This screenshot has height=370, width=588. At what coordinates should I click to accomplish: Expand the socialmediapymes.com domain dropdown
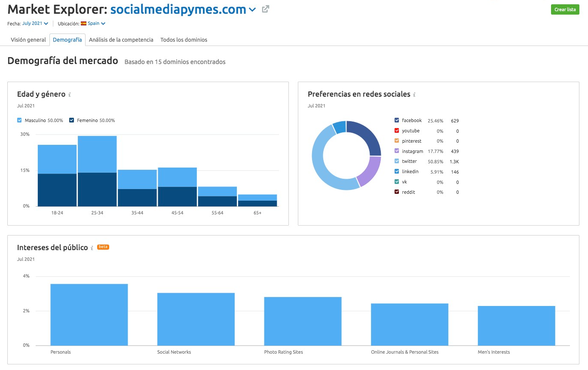[252, 10]
